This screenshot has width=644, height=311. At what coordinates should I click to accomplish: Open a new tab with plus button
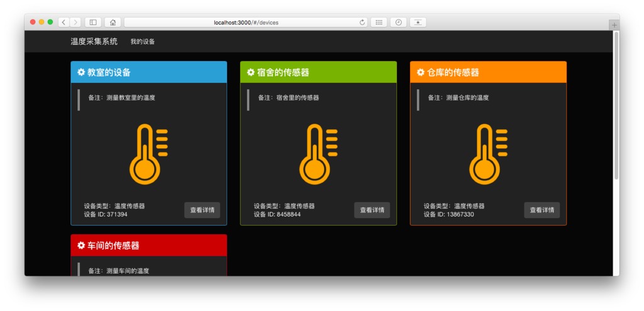614,25
